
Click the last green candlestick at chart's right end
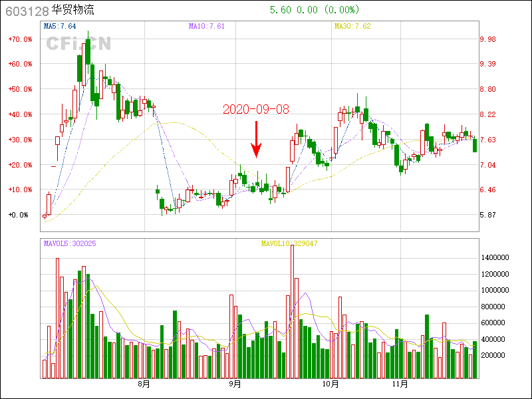pos(475,146)
